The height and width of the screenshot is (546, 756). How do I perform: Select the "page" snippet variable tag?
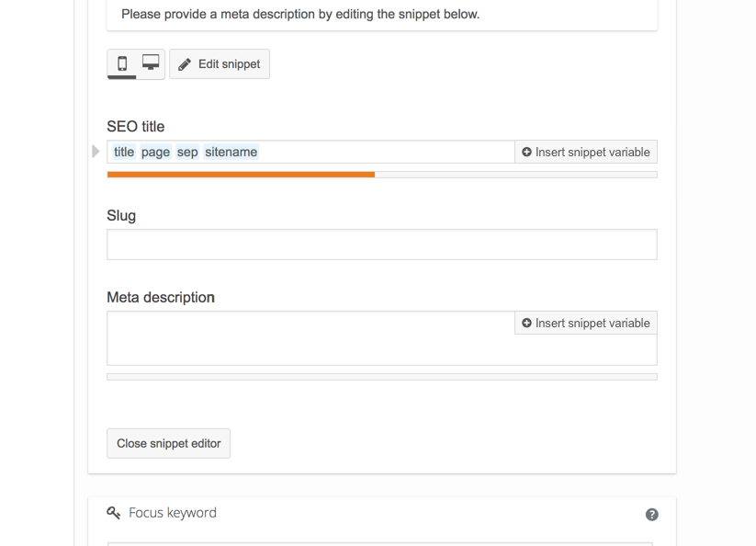[x=154, y=151]
